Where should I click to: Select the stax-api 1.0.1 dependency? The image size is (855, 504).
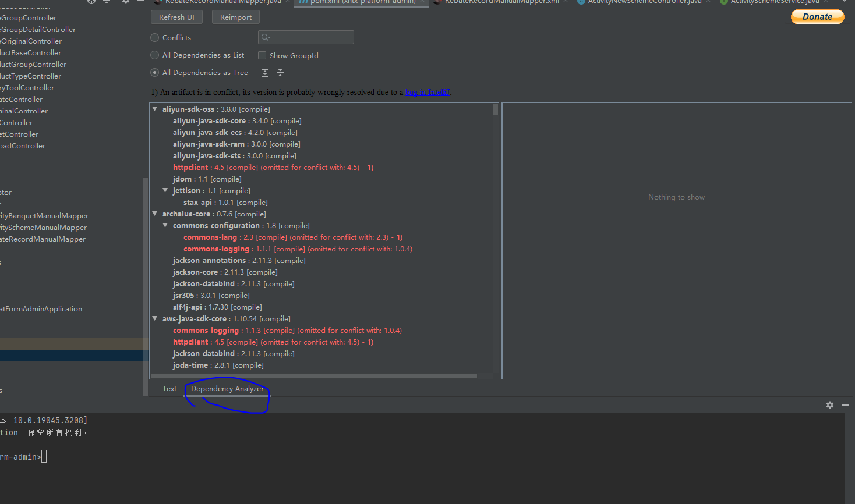pos(225,202)
